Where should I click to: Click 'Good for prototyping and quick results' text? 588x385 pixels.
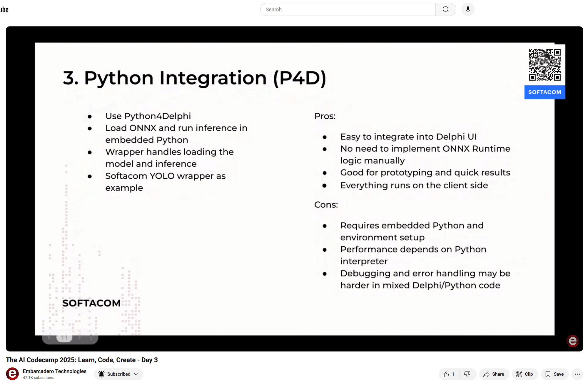coord(425,172)
